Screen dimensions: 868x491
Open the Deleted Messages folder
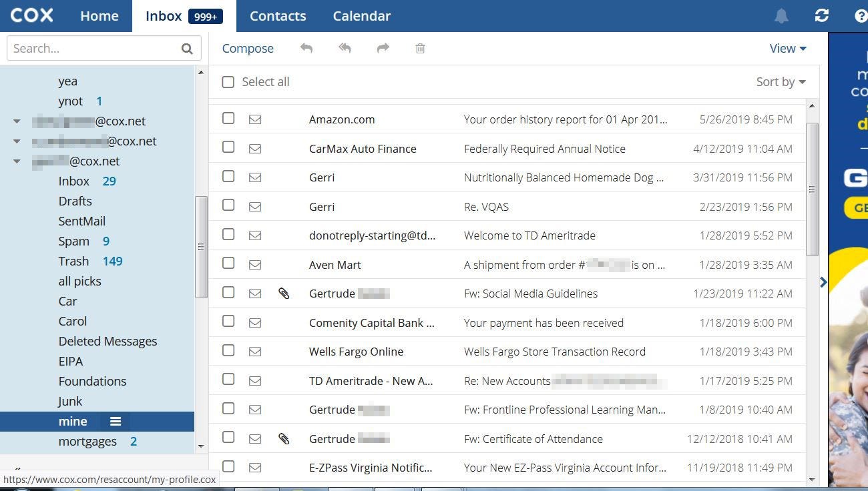click(107, 341)
